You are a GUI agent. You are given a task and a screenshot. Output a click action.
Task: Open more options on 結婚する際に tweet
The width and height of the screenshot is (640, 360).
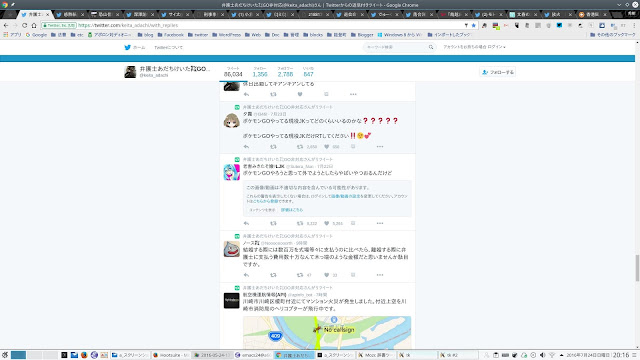(x=380, y=275)
